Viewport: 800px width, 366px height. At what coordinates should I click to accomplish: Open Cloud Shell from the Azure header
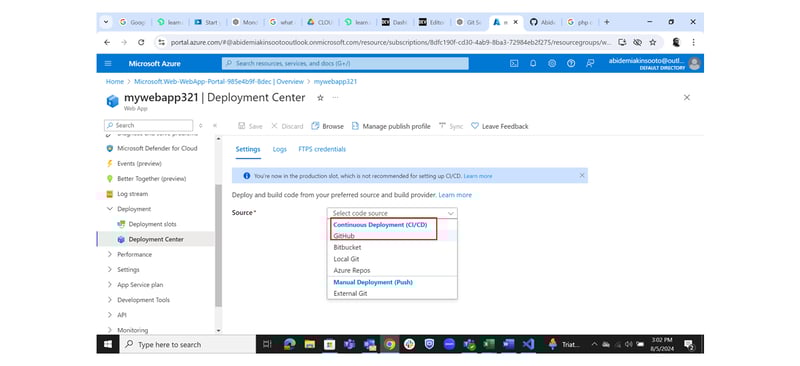(x=514, y=63)
